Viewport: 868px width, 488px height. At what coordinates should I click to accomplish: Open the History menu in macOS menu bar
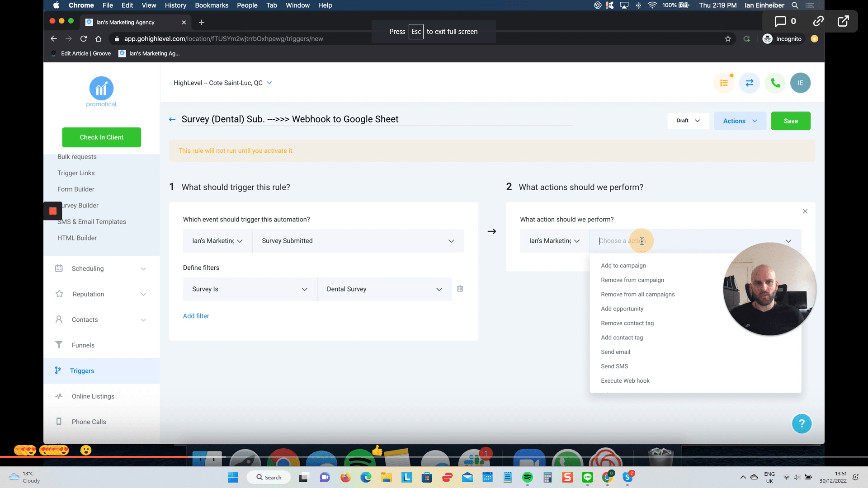(x=175, y=5)
